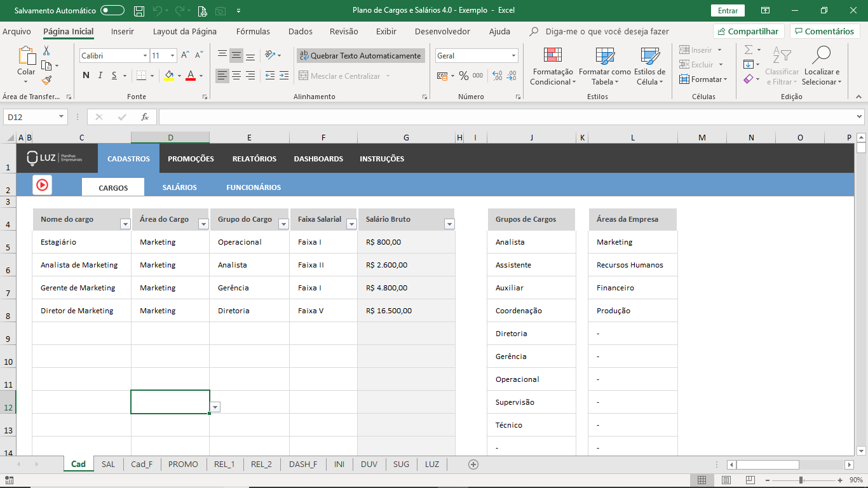Toggle Quebrar Texto Automaticamente
868x488 pixels.
point(360,56)
